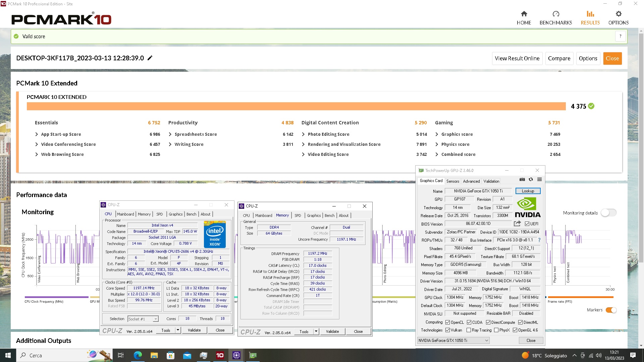The image size is (644, 362).
Task: Click the bus interface question mark in GPU-Z
Action: tap(539, 240)
